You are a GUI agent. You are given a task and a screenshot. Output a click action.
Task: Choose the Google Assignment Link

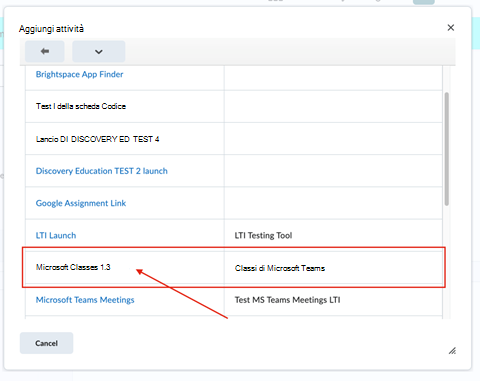click(x=81, y=203)
